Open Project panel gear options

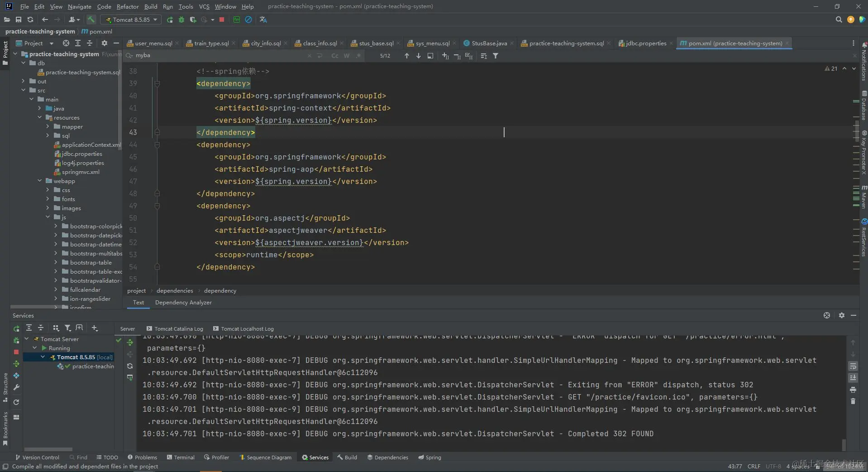105,43
